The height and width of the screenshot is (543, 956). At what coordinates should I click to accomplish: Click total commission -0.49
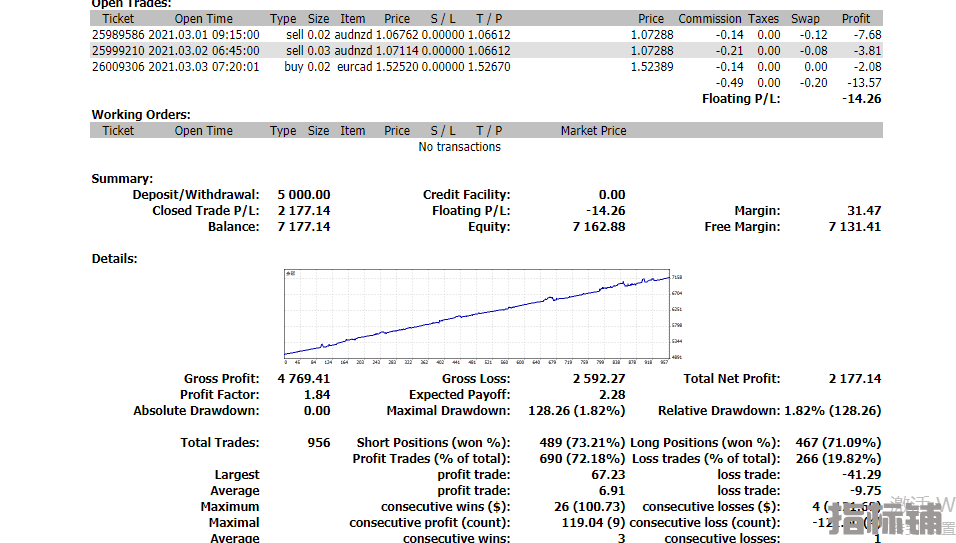coord(729,82)
